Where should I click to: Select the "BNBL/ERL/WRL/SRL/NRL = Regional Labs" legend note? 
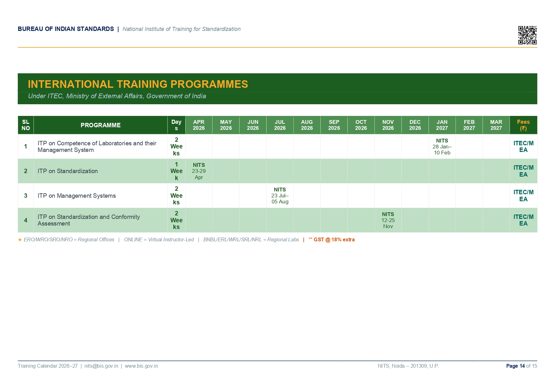[x=251, y=240]
